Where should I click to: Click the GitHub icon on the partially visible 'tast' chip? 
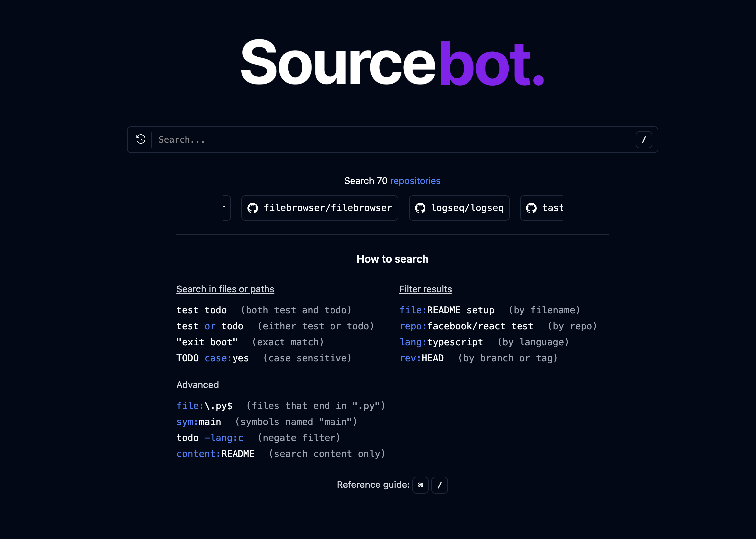pos(531,208)
